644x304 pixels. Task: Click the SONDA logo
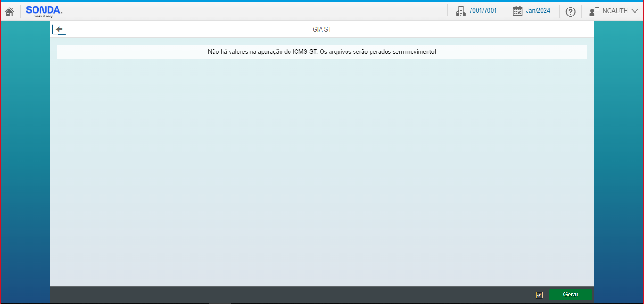click(x=44, y=11)
